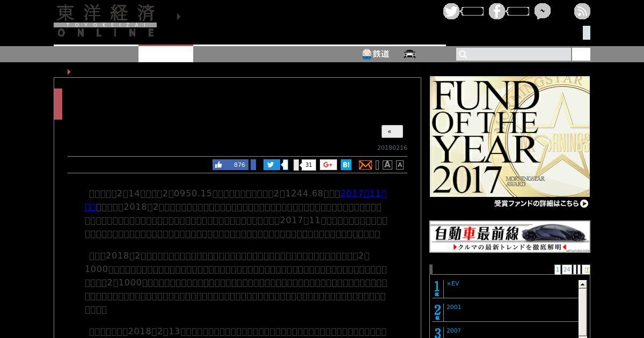Click the Facebook like count box in header

click(x=518, y=11)
